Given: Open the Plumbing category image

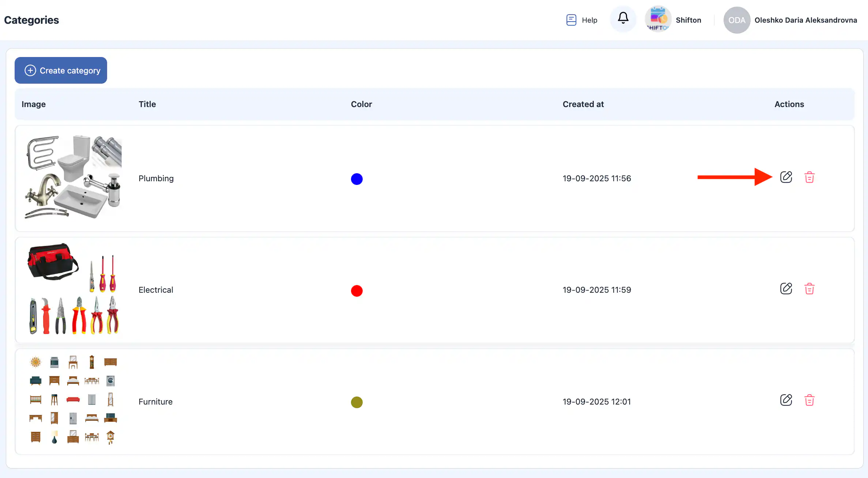Looking at the screenshot, I should (73, 177).
